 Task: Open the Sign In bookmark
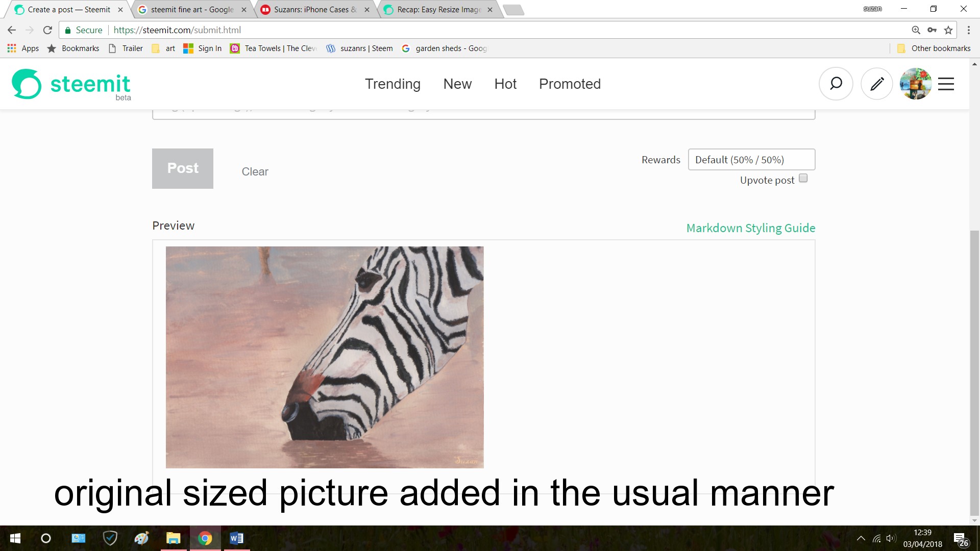[203, 48]
